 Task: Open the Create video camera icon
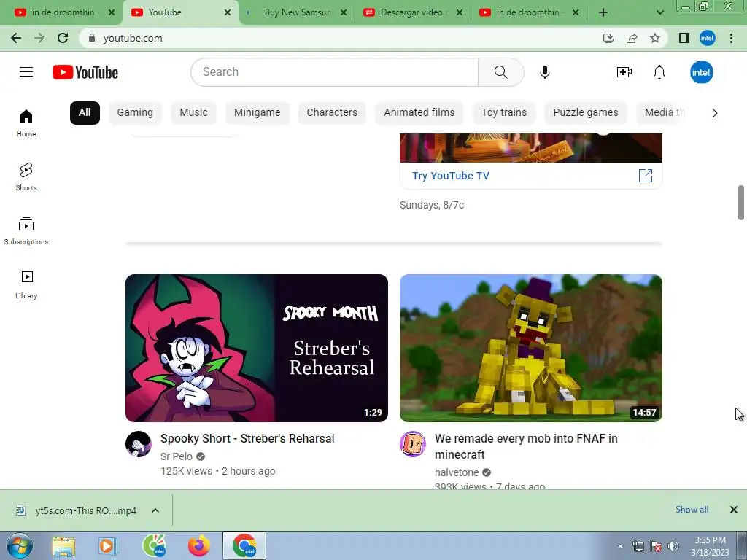624,72
